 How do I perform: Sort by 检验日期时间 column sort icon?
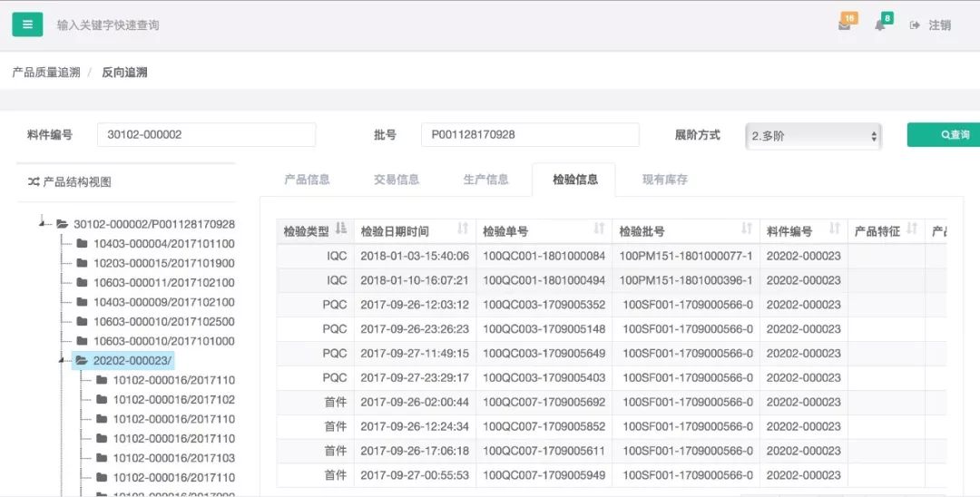pos(463,230)
